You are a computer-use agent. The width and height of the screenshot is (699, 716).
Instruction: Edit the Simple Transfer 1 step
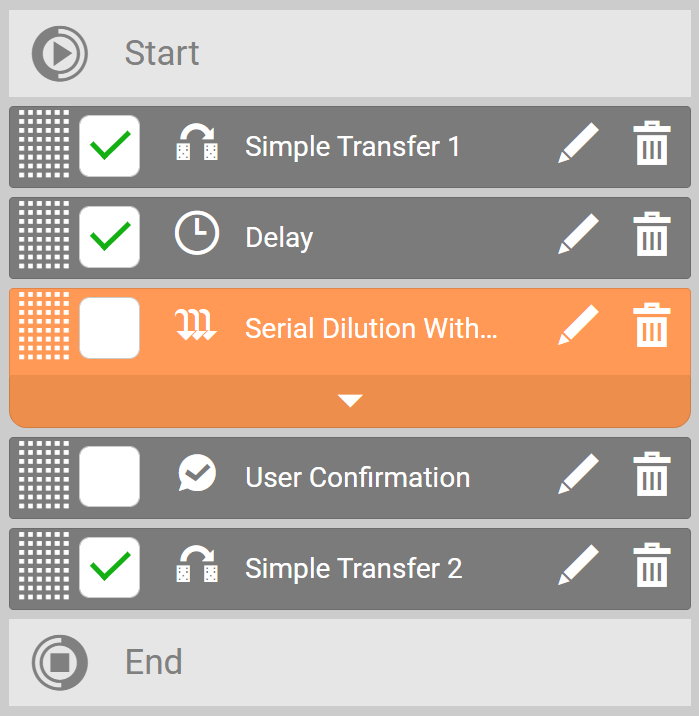[578, 146]
